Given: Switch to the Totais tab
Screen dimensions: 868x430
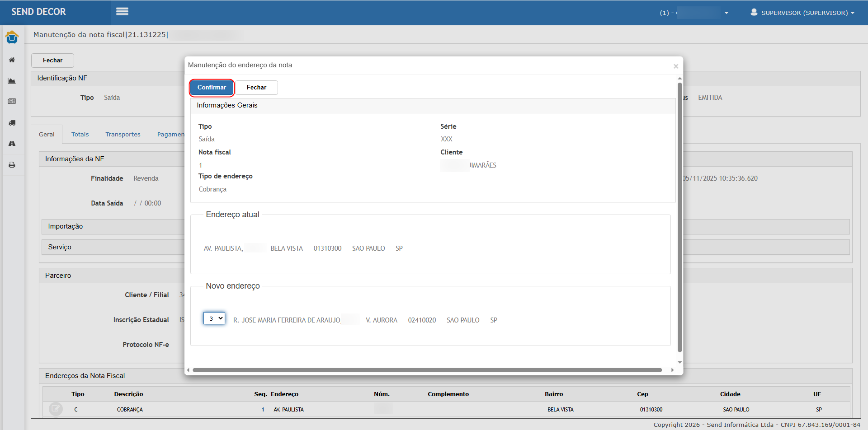Looking at the screenshot, I should coord(80,135).
